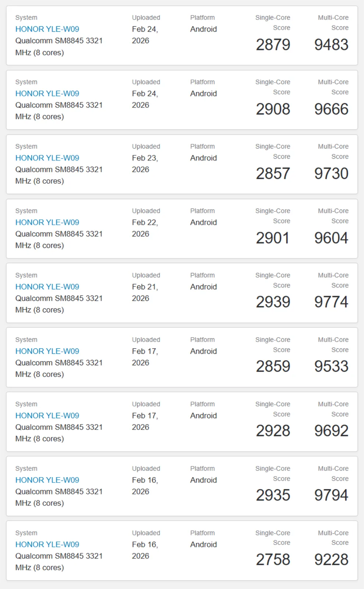Open HONOR YLE-W09 result uploaded Feb 22
Viewport: 364px width, 589px height.
click(x=47, y=222)
